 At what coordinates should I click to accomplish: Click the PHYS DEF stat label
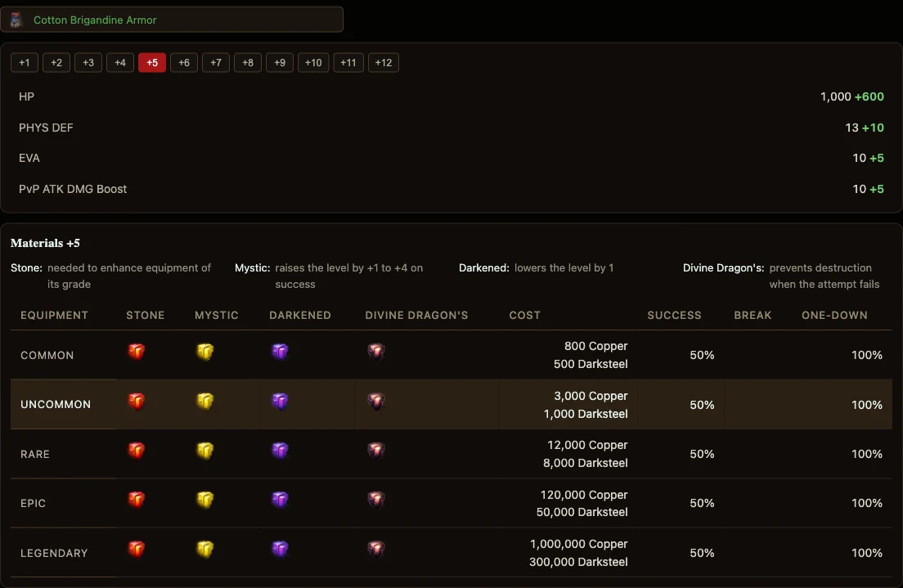pos(46,128)
